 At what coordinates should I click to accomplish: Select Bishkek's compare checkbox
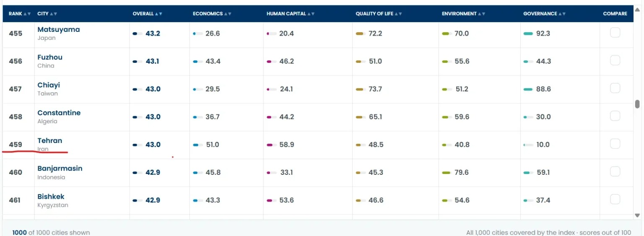(x=615, y=199)
